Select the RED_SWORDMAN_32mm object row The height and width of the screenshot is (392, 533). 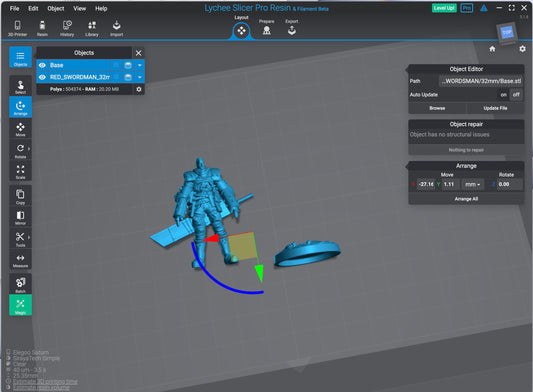click(x=90, y=78)
